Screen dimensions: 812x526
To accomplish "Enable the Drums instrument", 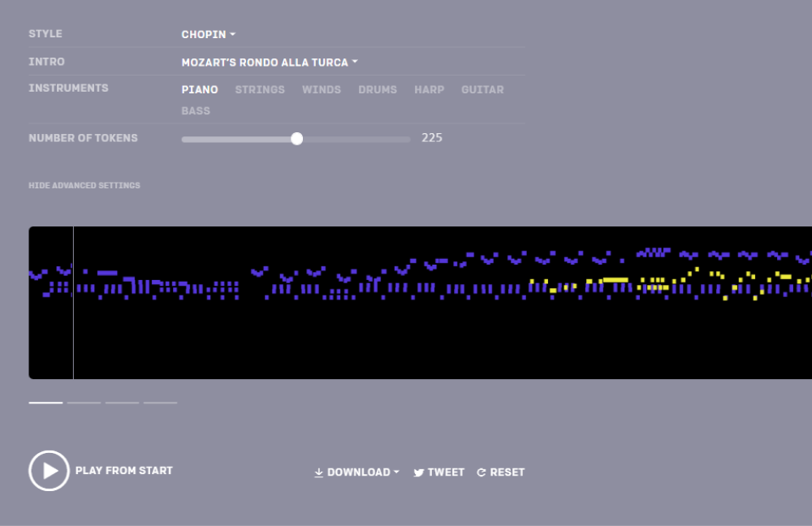I will coord(378,89).
